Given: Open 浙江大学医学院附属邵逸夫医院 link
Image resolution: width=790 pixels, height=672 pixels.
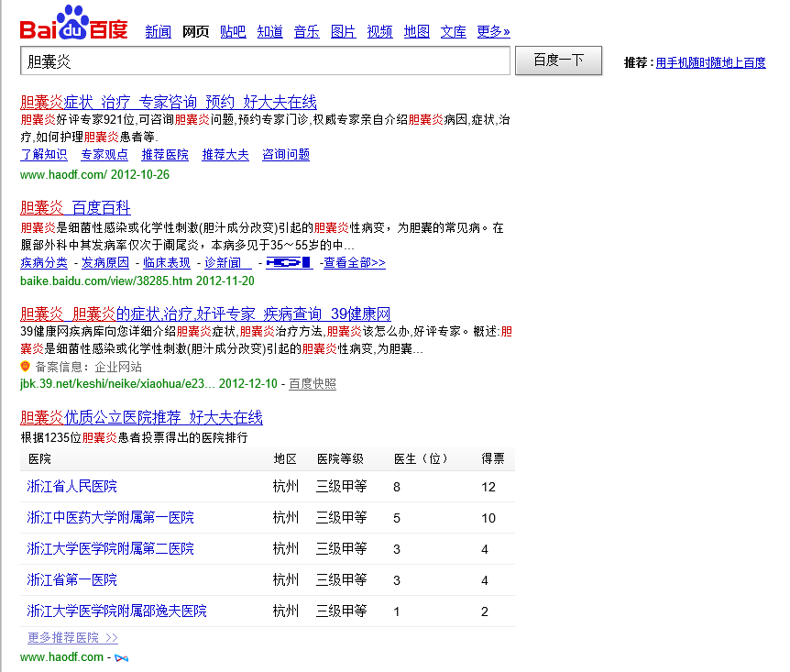Looking at the screenshot, I should pyautogui.click(x=116, y=611).
